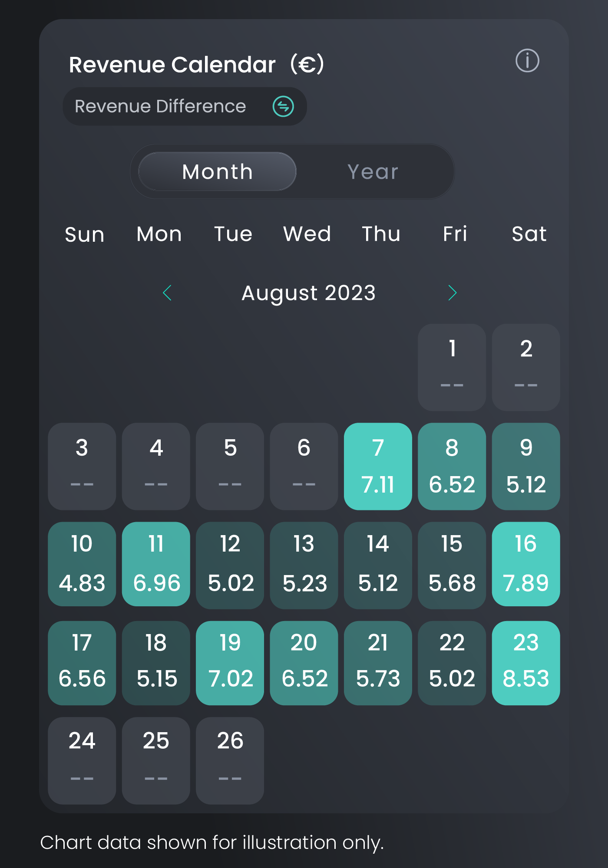Pick August 11 showing 6.96
Viewport: 608px width, 868px height.
(156, 564)
